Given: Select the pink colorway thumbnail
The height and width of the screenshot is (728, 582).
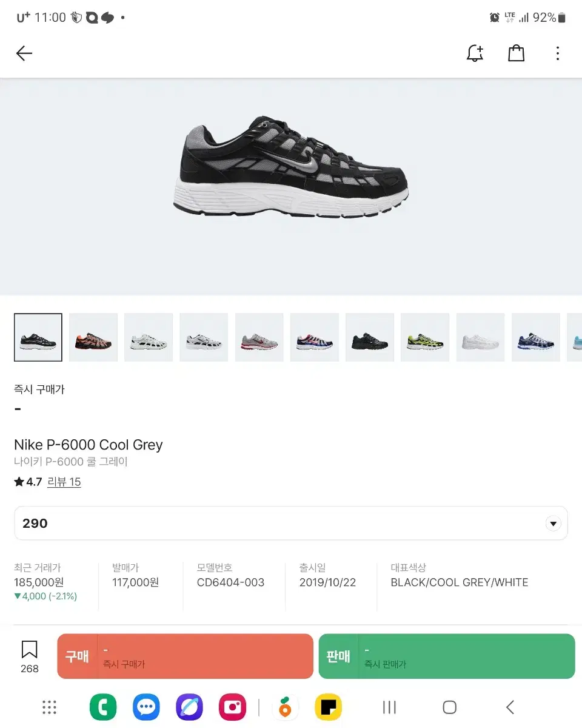Looking at the screenshot, I should tap(93, 337).
